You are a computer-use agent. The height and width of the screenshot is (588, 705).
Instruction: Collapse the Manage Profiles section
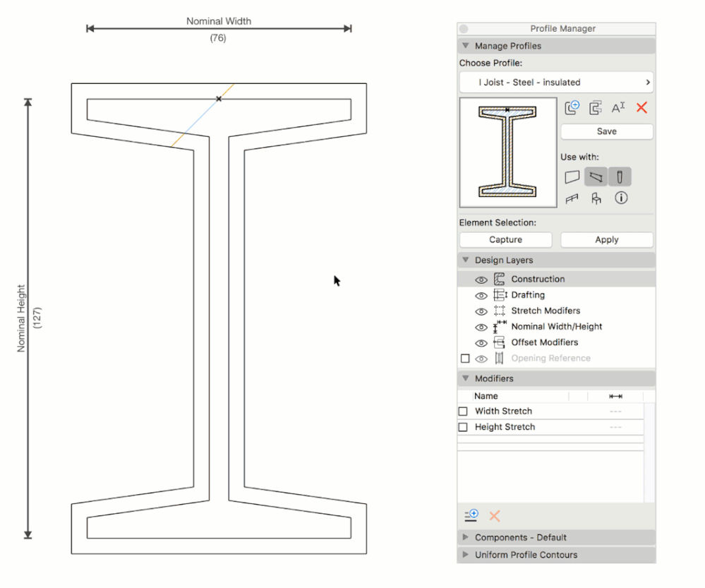click(466, 46)
